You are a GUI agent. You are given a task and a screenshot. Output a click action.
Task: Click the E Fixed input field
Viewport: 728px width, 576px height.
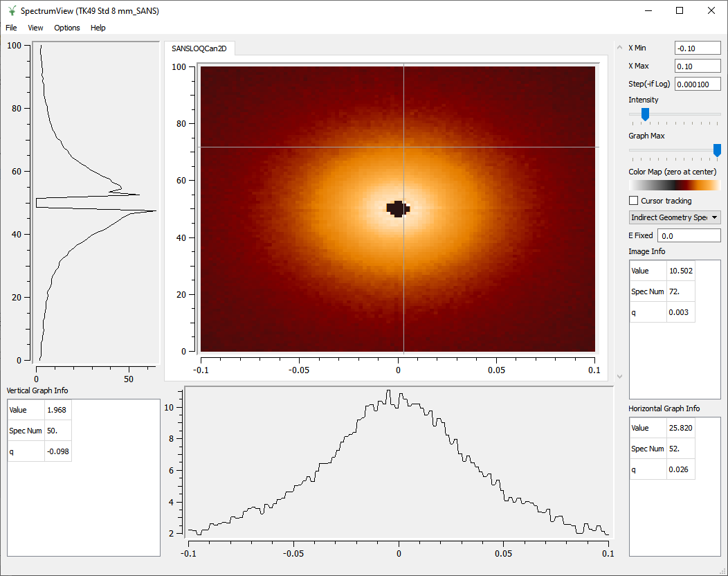coord(689,235)
